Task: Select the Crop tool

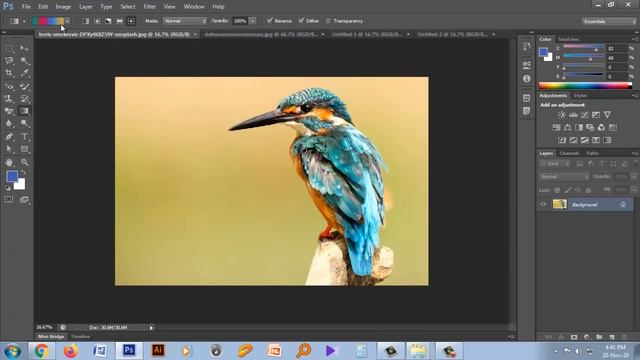Action: [x=9, y=73]
